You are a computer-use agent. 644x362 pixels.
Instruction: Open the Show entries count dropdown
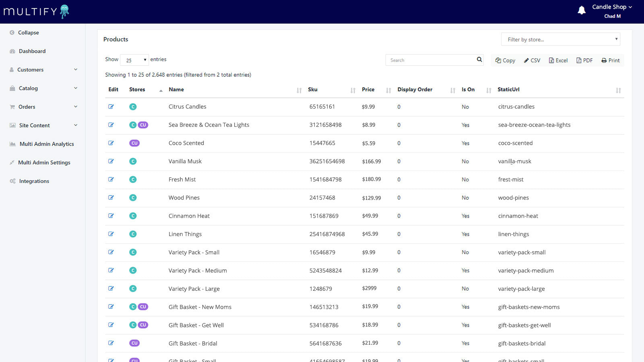coord(134,60)
